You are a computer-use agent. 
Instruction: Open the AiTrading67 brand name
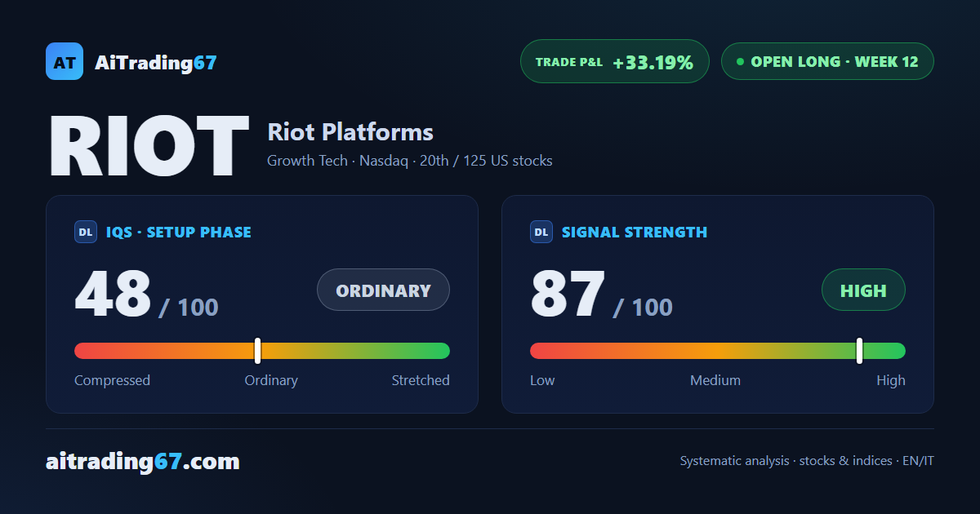[x=156, y=62]
